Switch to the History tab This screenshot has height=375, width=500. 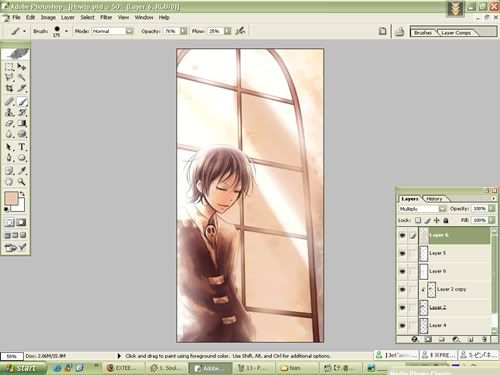pyautogui.click(x=434, y=199)
